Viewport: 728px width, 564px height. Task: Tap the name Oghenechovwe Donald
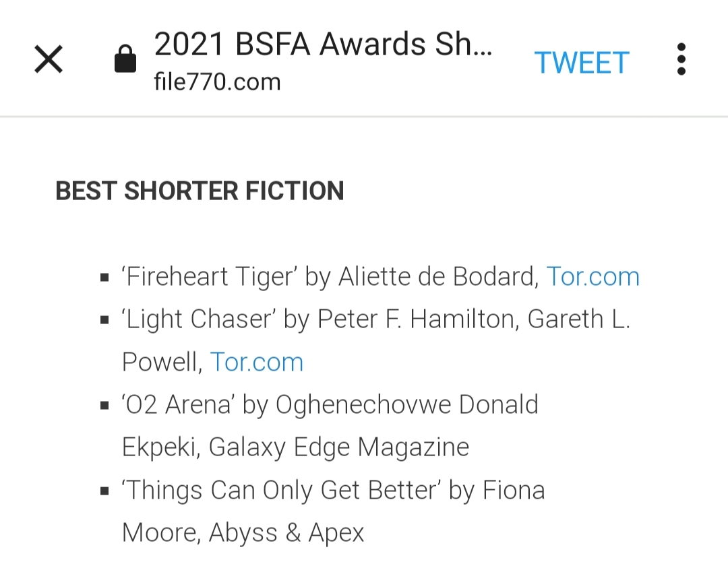coord(407,405)
